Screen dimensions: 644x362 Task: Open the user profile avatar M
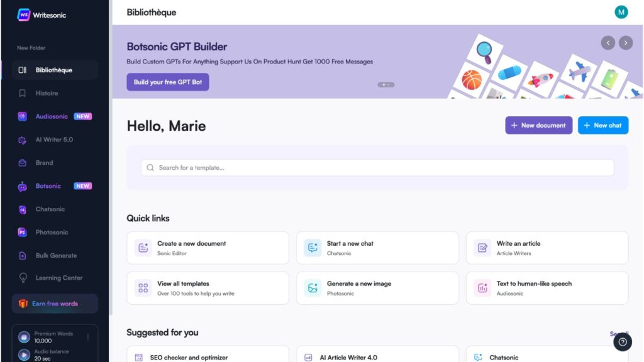(x=621, y=12)
